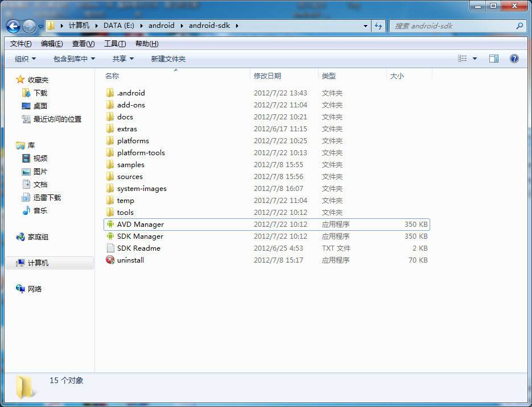Toggle the preview pane button
The image size is (532, 407).
pos(494,58)
